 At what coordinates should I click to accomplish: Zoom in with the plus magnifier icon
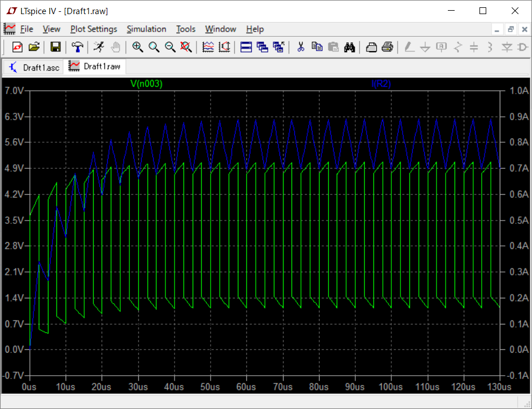[137, 47]
